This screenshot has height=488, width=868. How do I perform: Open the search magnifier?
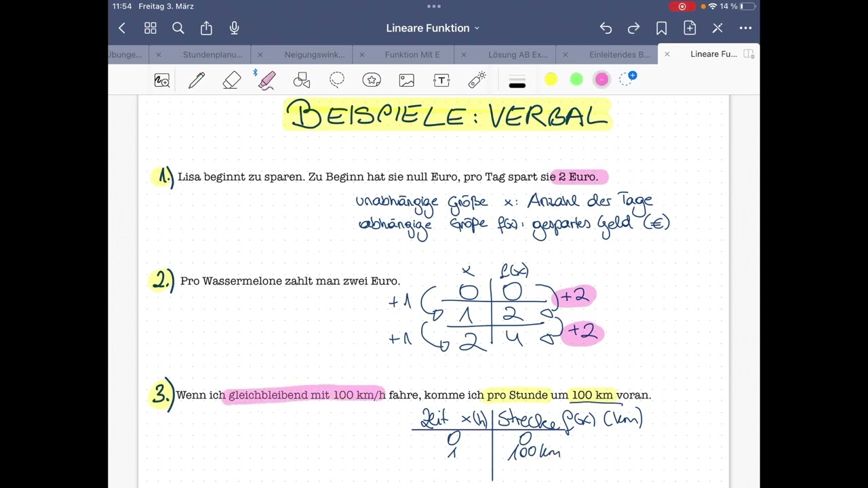[x=178, y=28]
